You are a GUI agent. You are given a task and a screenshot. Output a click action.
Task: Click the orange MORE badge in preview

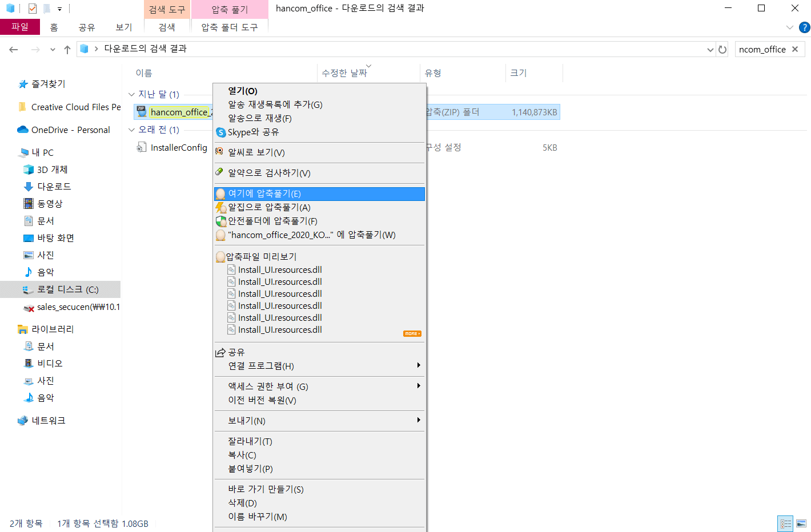coord(412,333)
